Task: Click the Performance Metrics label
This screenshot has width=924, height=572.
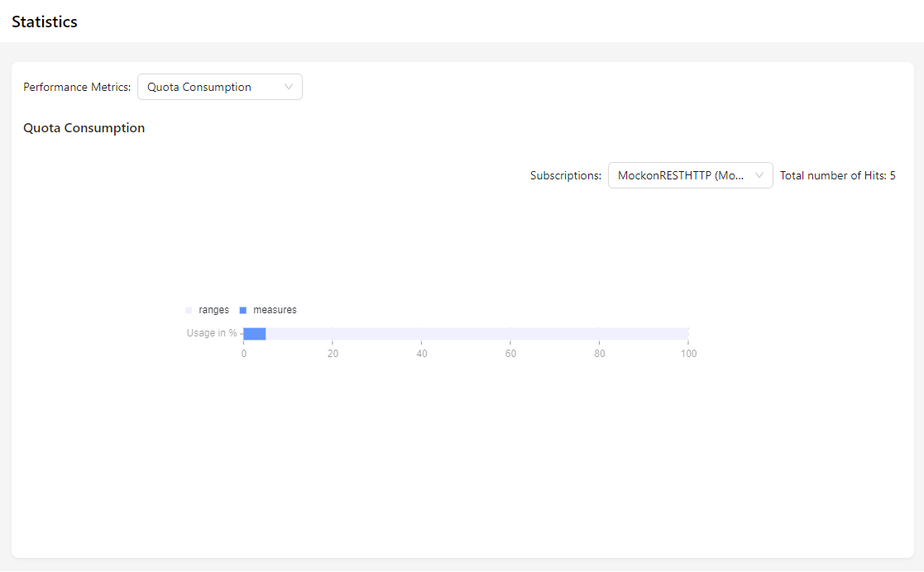Action: 77,87
